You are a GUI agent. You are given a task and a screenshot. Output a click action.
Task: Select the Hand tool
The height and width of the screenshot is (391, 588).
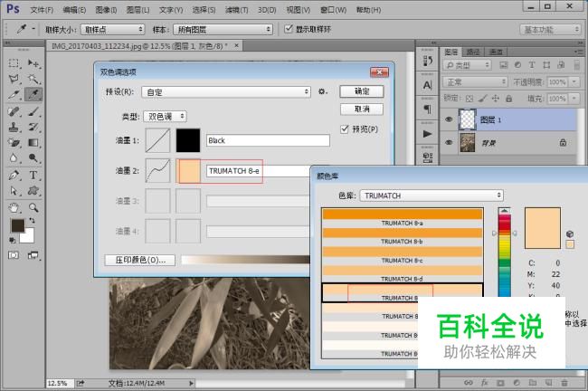tap(14, 207)
